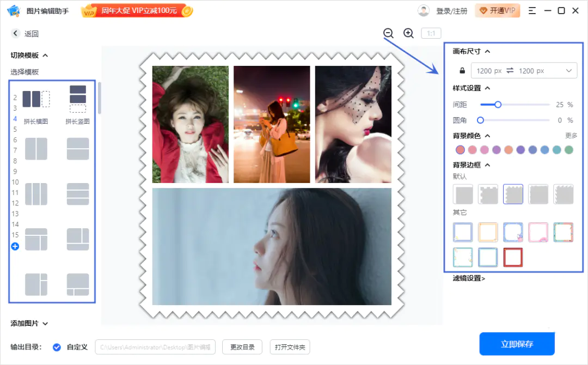Open the canvas size dropdown
The height and width of the screenshot is (365, 588).
[569, 71]
